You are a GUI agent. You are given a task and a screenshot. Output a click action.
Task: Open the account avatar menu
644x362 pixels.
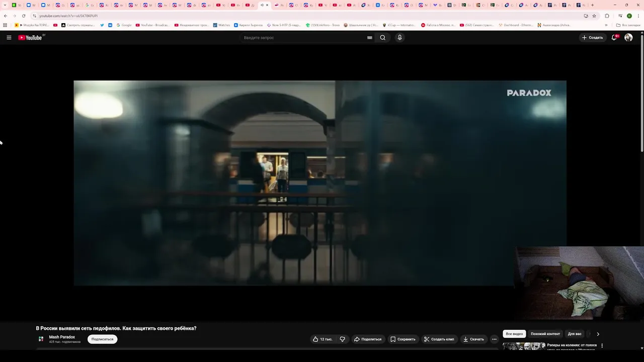628,38
